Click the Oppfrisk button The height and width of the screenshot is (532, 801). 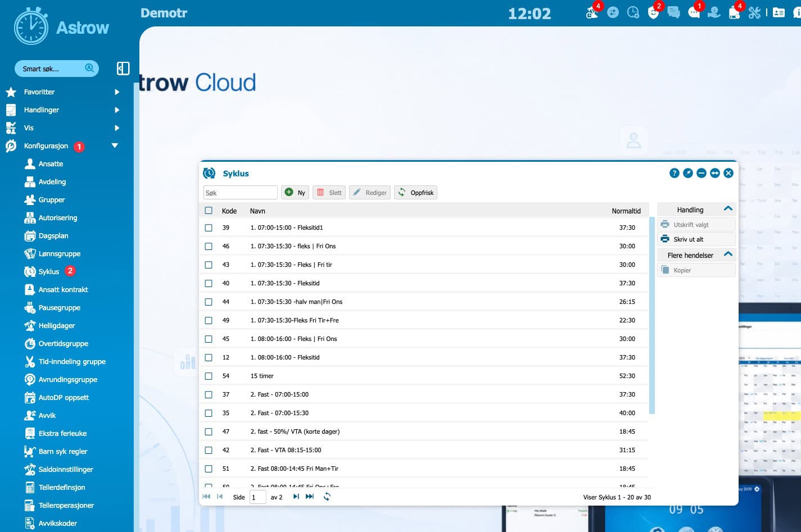tap(416, 193)
